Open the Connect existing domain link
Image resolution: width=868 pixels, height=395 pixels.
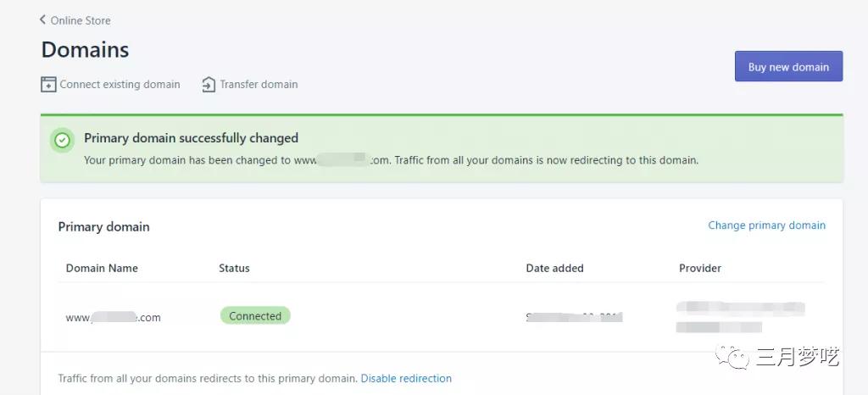120,84
